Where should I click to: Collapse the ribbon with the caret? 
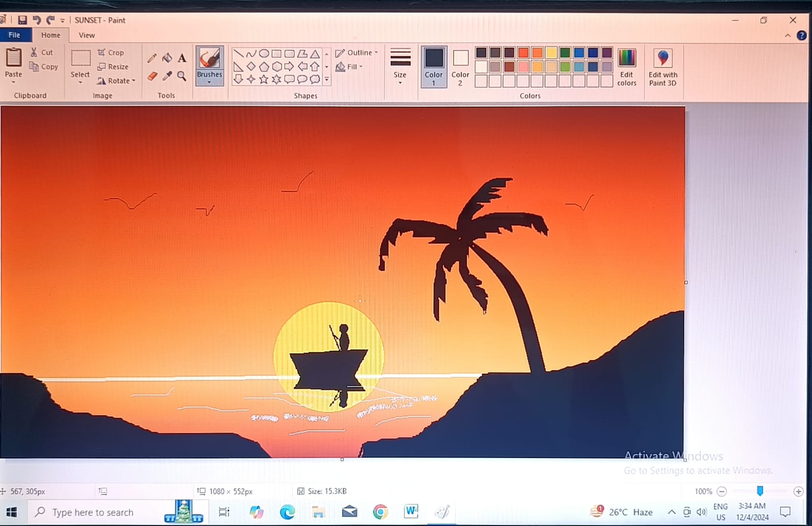pos(788,36)
